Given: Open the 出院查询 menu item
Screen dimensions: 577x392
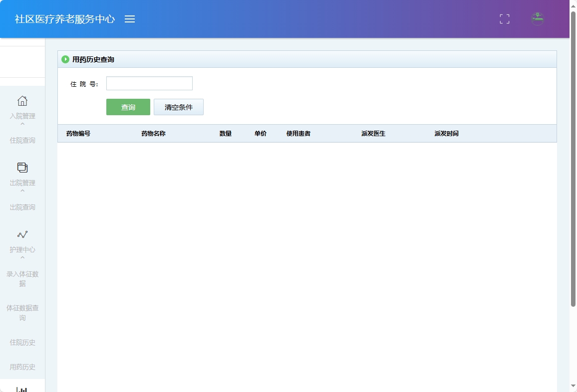Looking at the screenshot, I should click(22, 207).
